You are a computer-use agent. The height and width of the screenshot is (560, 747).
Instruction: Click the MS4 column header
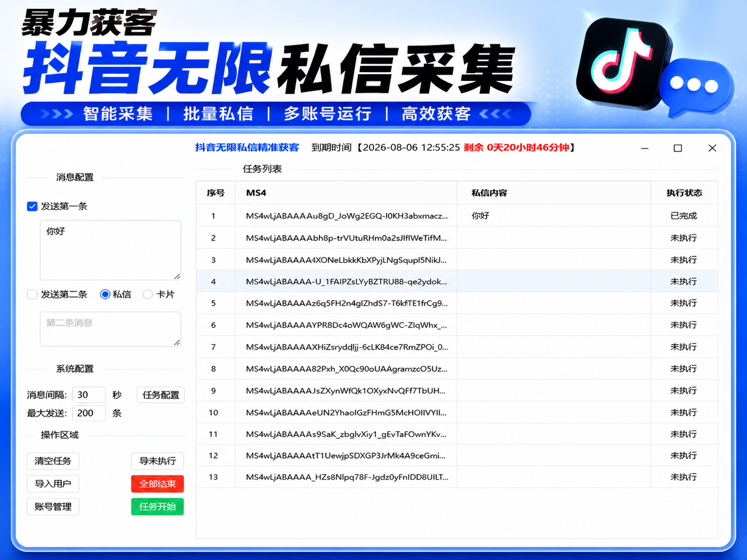[x=346, y=193]
